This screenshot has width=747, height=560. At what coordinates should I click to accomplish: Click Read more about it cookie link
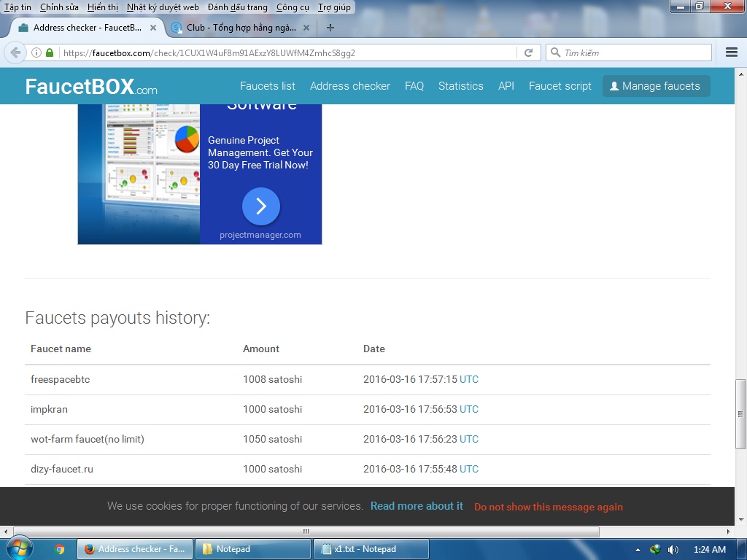[x=417, y=506]
